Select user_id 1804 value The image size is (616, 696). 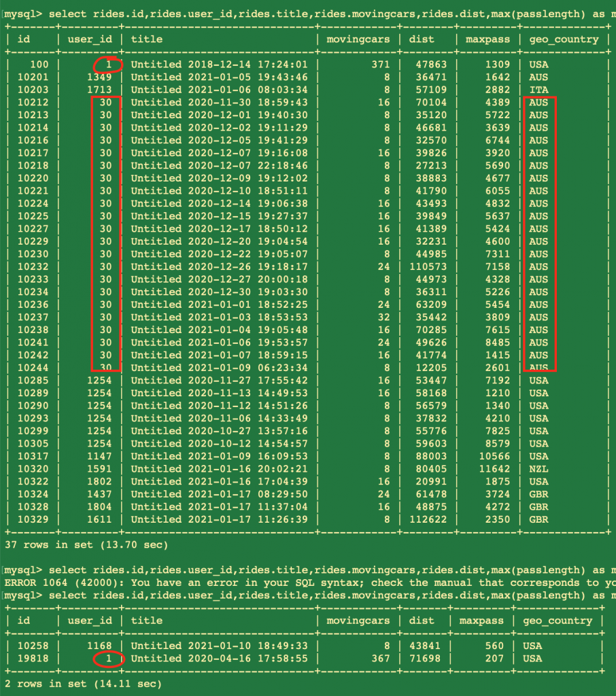99,507
